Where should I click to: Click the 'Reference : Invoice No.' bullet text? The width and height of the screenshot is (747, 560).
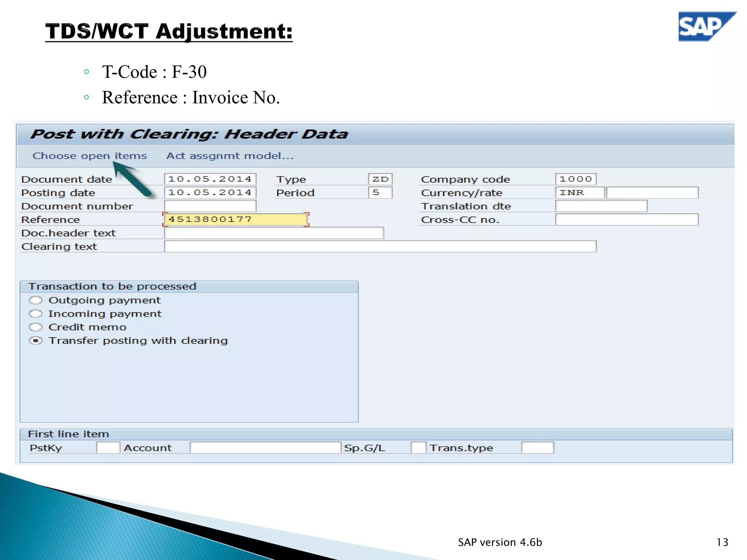pos(191,98)
